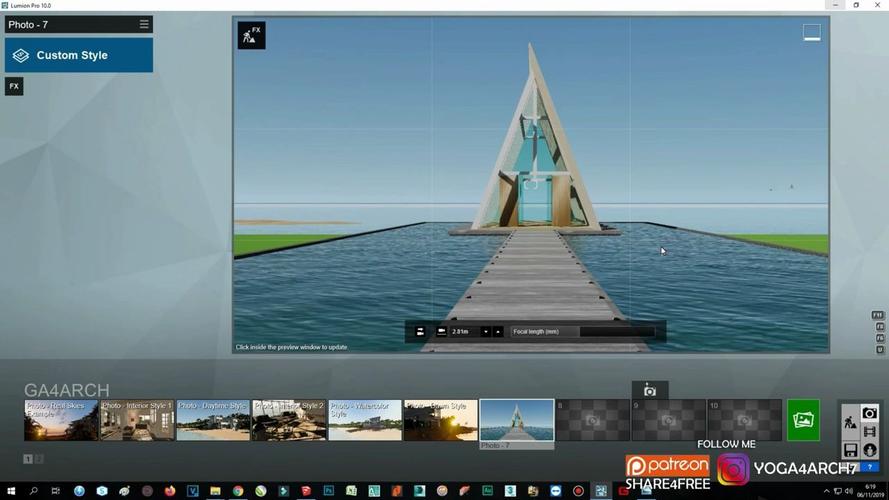
Task: Open the Photo - 7 hamburger menu
Action: pyautogui.click(x=144, y=24)
